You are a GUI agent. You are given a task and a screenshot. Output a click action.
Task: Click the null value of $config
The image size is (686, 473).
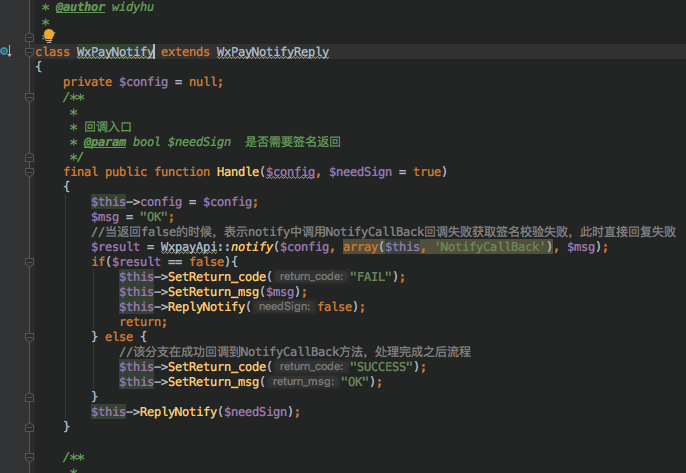click(203, 82)
